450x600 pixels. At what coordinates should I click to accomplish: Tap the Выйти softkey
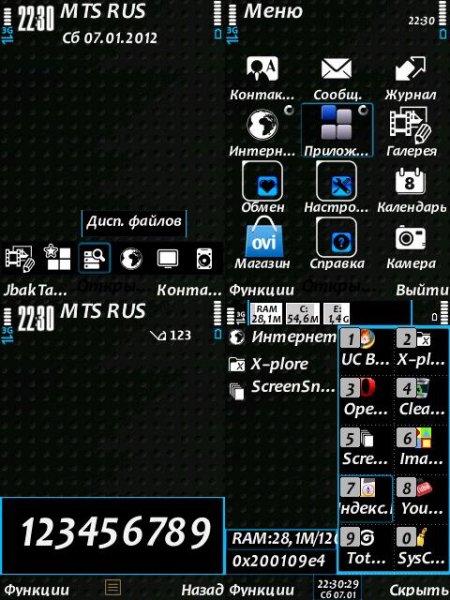pos(422,290)
